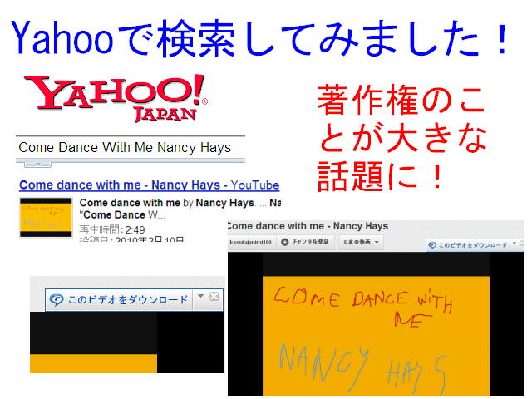532x399 pixels.
Task: Click the channel name before チャンネル登録
Action: tap(251, 242)
